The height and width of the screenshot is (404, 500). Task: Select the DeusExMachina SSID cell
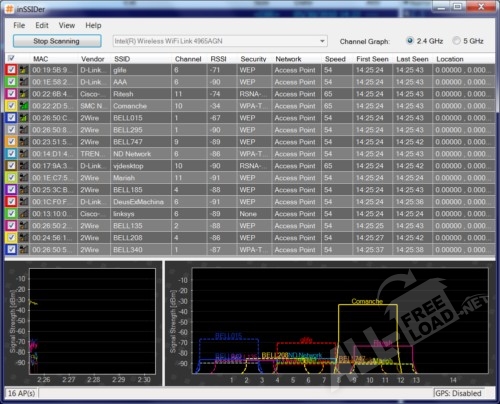click(140, 202)
